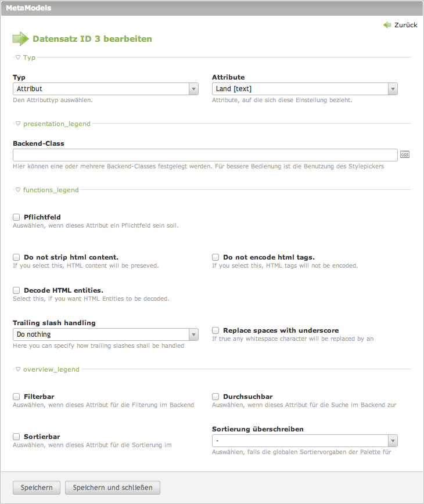Open the Typ dropdown showing Attribut
The image size is (424, 504).
pos(106,89)
